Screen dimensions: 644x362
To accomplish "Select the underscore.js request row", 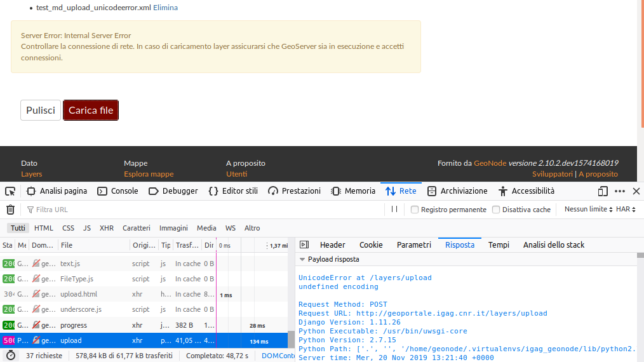I will 144,309.
